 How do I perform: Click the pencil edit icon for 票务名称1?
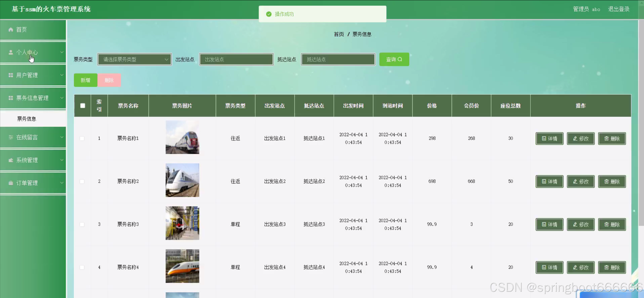575,138
